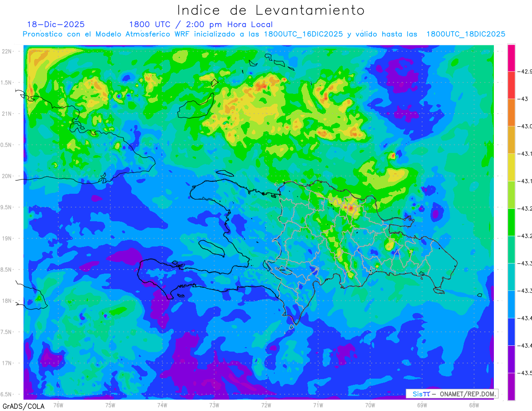Select the date text 18-Dic-2025
The image size is (532, 411).
[x=56, y=24]
